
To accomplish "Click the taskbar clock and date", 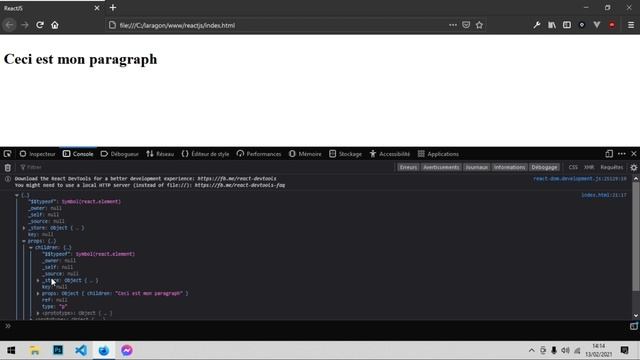I will (x=598, y=350).
